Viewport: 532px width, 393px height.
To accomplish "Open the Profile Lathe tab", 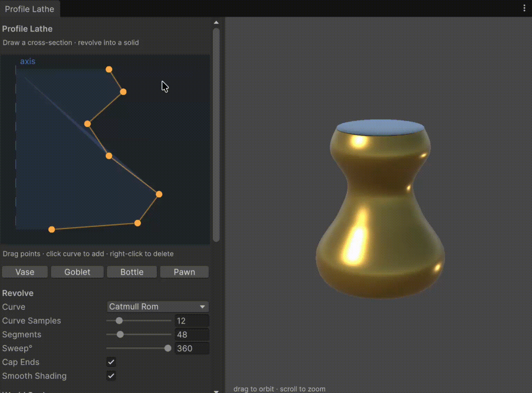I will click(x=30, y=9).
